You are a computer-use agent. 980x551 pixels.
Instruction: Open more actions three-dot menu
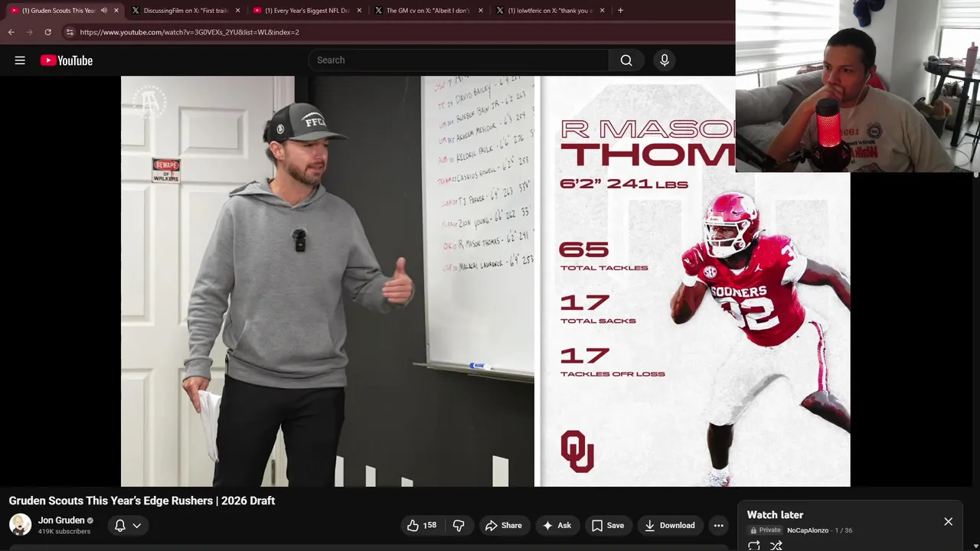(x=718, y=526)
